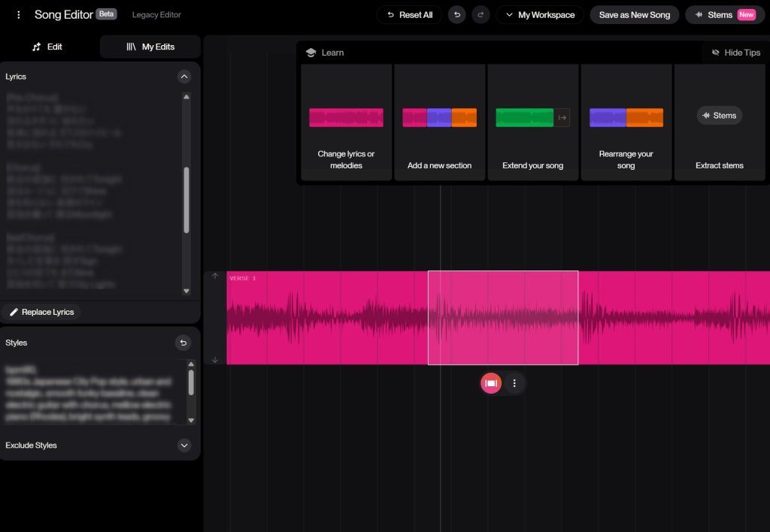The width and height of the screenshot is (770, 532).
Task: Click the Reset All button
Action: tap(409, 15)
